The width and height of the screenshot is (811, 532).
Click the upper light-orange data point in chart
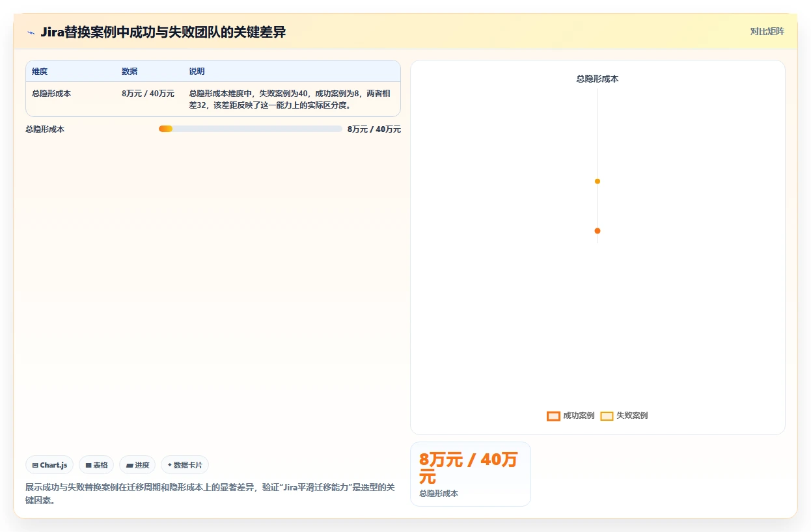pyautogui.click(x=598, y=181)
